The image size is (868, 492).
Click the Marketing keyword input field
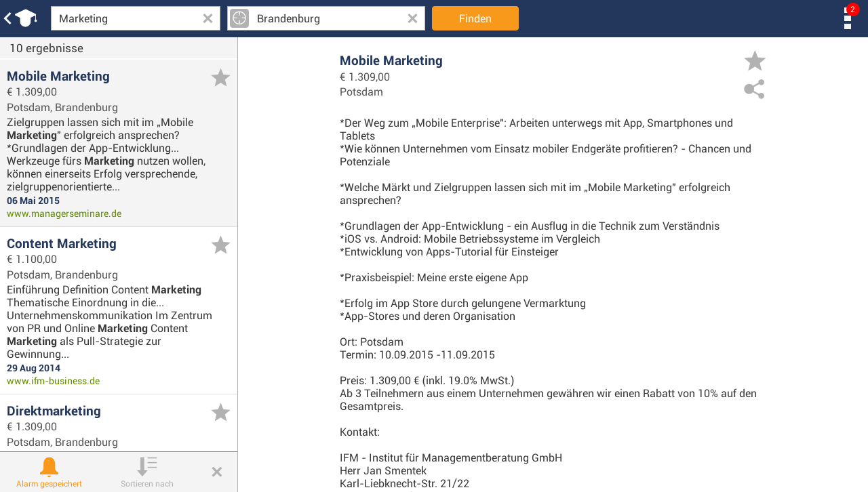[136, 18]
